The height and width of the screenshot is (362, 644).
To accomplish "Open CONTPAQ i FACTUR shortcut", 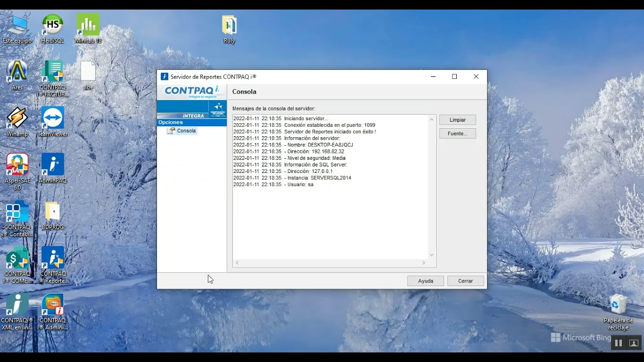I will (x=53, y=79).
